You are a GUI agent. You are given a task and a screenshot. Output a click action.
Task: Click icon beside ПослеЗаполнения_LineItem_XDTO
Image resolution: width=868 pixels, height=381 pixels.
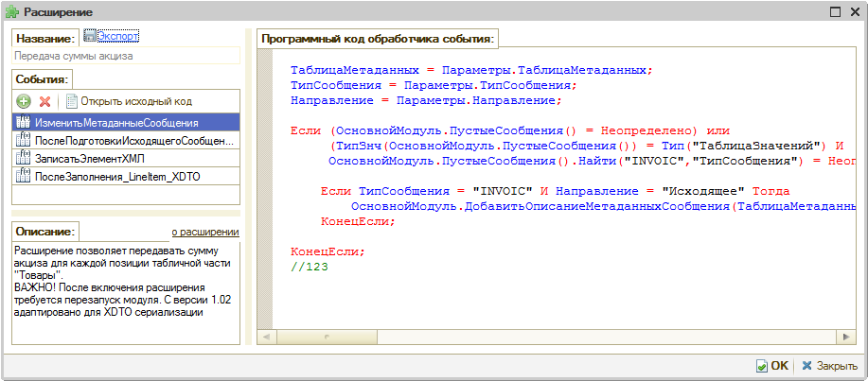(x=24, y=176)
